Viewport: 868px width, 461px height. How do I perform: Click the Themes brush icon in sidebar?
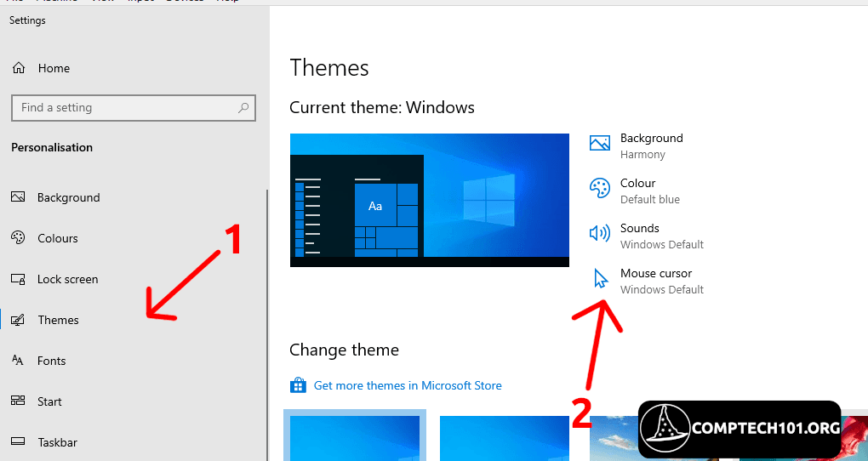click(x=18, y=320)
